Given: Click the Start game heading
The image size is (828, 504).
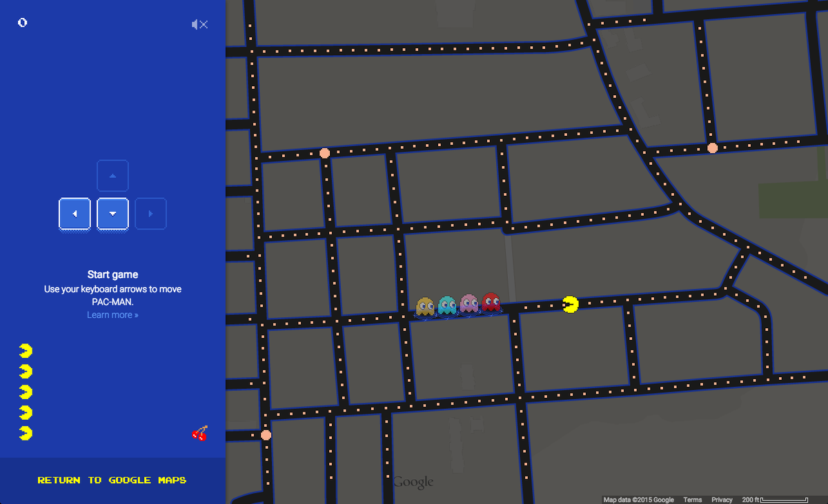Looking at the screenshot, I should (x=112, y=274).
